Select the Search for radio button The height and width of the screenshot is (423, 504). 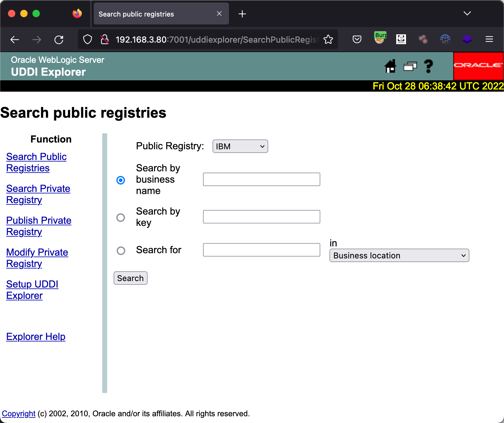point(121,251)
